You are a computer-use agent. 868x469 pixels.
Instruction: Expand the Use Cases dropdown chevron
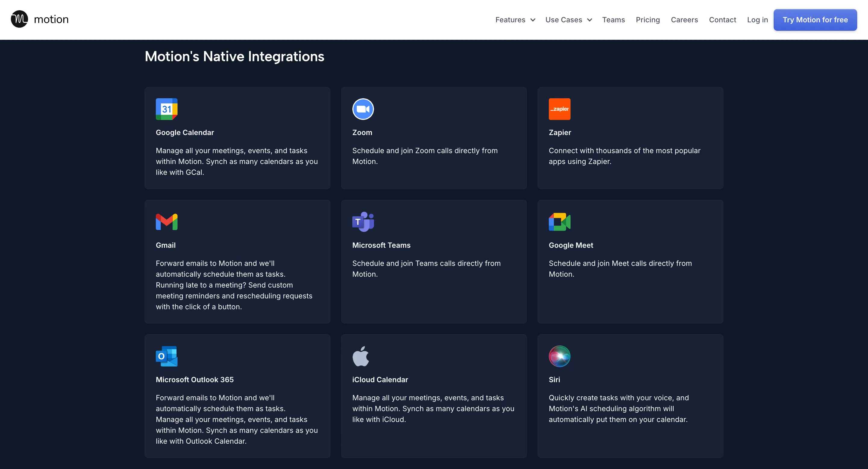click(x=589, y=20)
